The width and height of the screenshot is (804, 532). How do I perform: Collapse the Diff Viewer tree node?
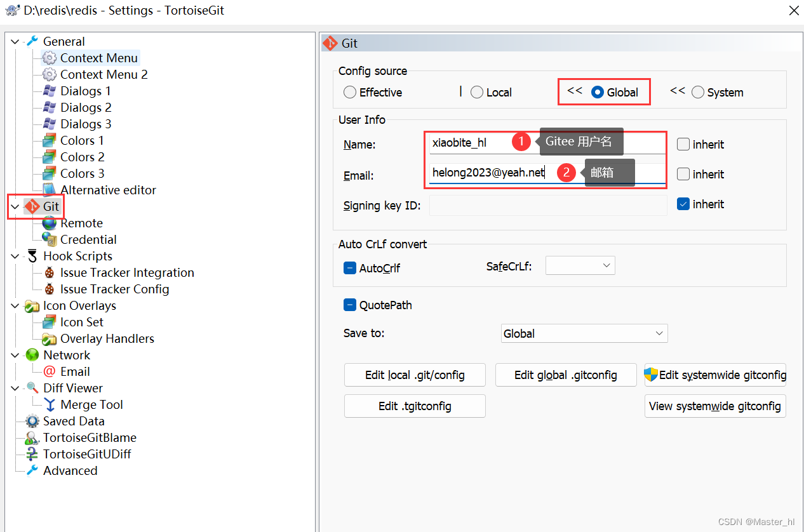point(15,388)
